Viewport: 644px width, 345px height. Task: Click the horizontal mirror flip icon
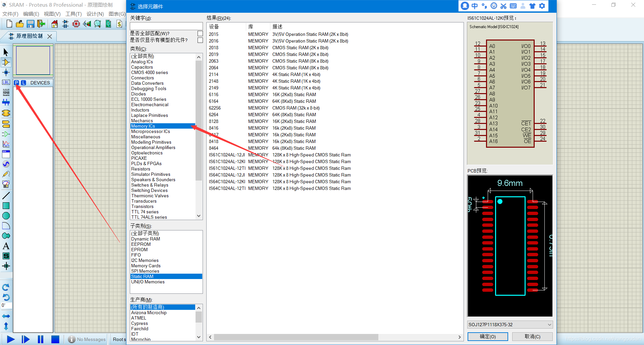pyautogui.click(x=6, y=316)
